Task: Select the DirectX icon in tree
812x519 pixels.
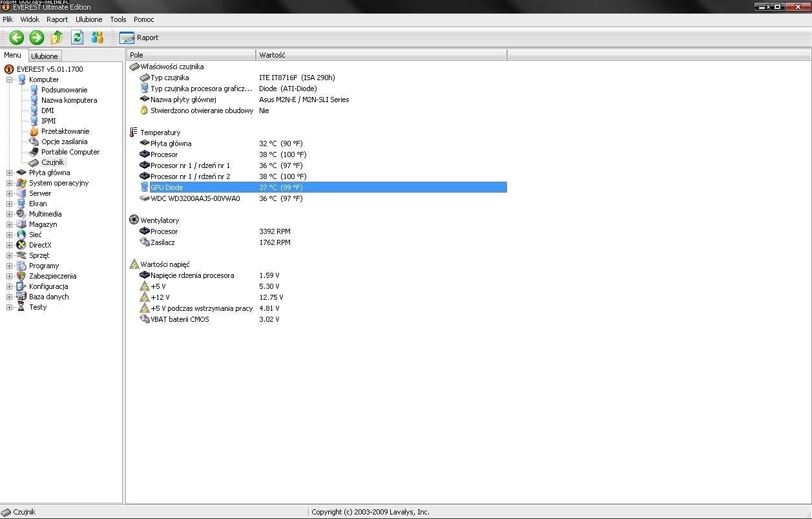Action: pos(21,245)
